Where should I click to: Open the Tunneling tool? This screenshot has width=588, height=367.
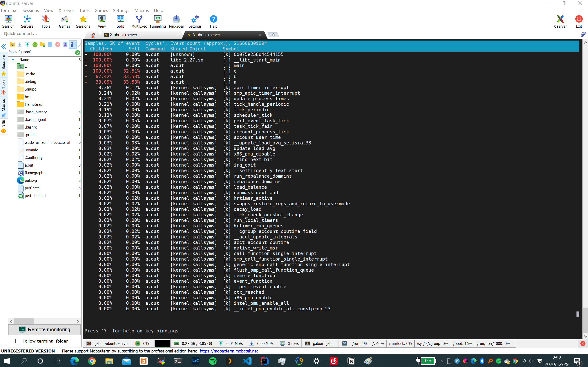point(158,22)
